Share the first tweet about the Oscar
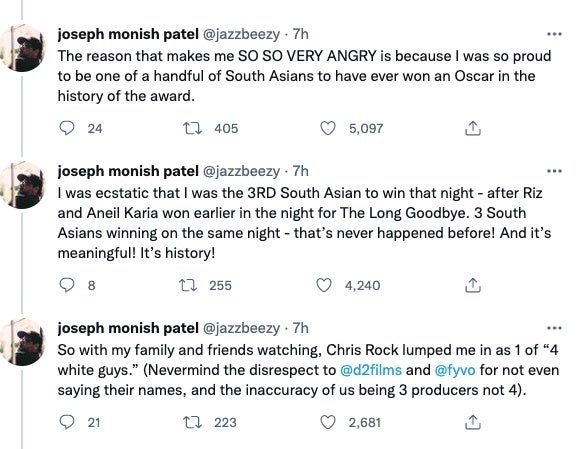 point(473,128)
